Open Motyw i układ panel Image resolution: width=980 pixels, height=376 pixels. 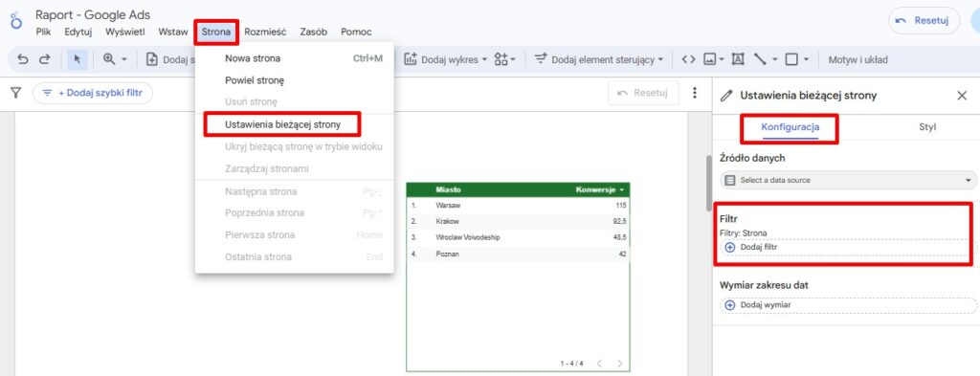[x=857, y=60]
